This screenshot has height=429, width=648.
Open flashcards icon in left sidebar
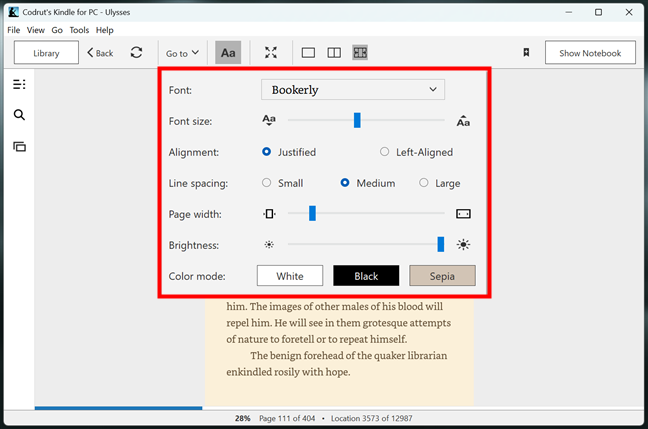(19, 147)
